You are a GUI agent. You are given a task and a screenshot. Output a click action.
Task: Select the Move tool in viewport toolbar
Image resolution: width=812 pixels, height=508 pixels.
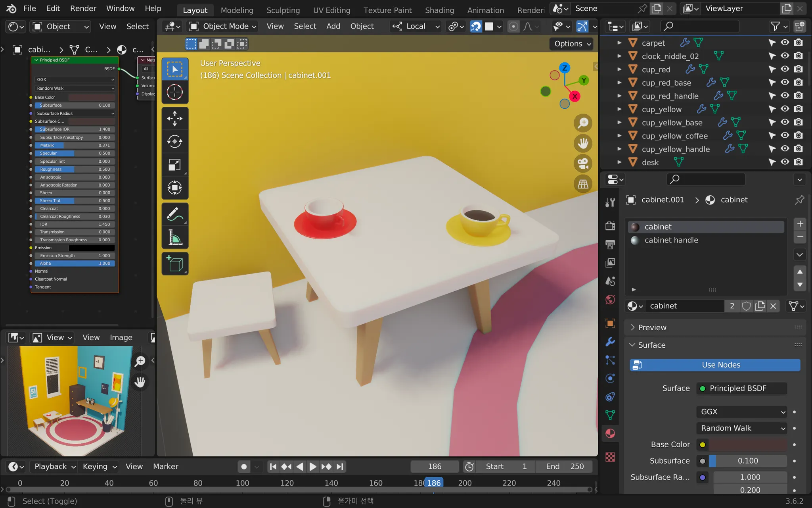click(x=174, y=118)
